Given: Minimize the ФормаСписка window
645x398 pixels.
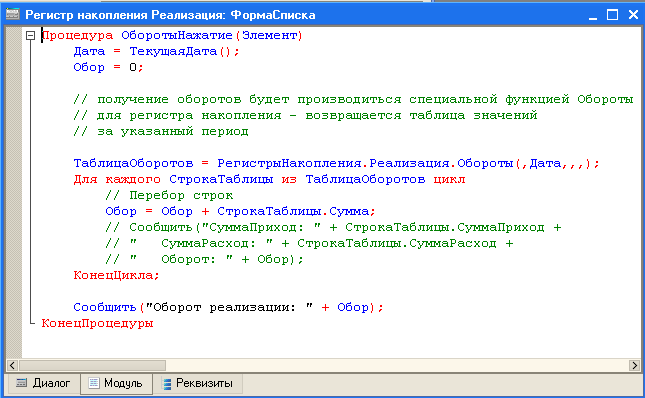Looking at the screenshot, I should pyautogui.click(x=593, y=15).
